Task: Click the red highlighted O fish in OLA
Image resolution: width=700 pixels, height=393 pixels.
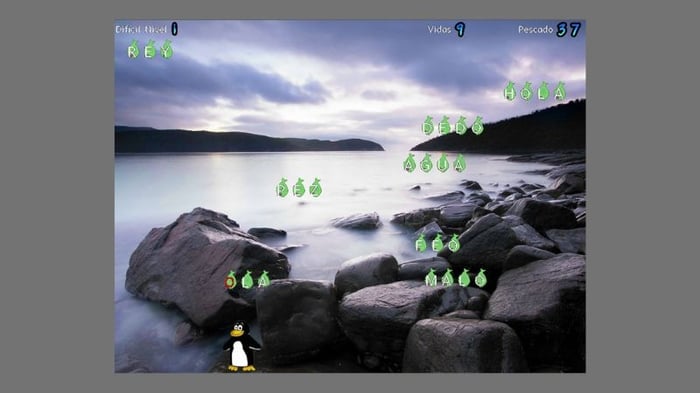Action: coord(230,280)
